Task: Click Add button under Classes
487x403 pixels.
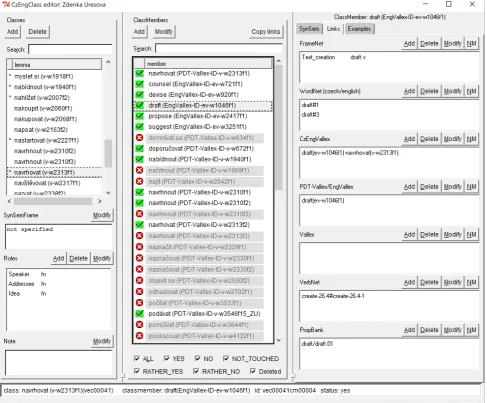Action: 13,32
